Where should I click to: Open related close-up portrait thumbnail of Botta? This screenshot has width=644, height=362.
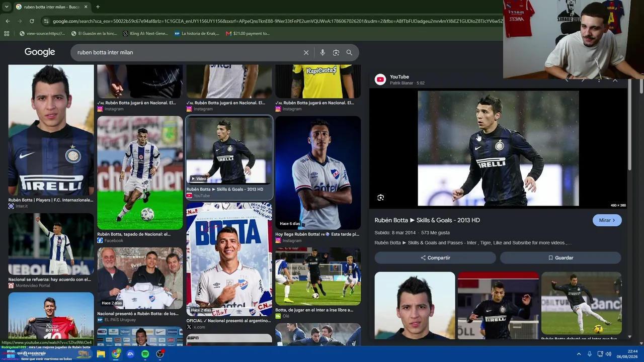pos(415,305)
